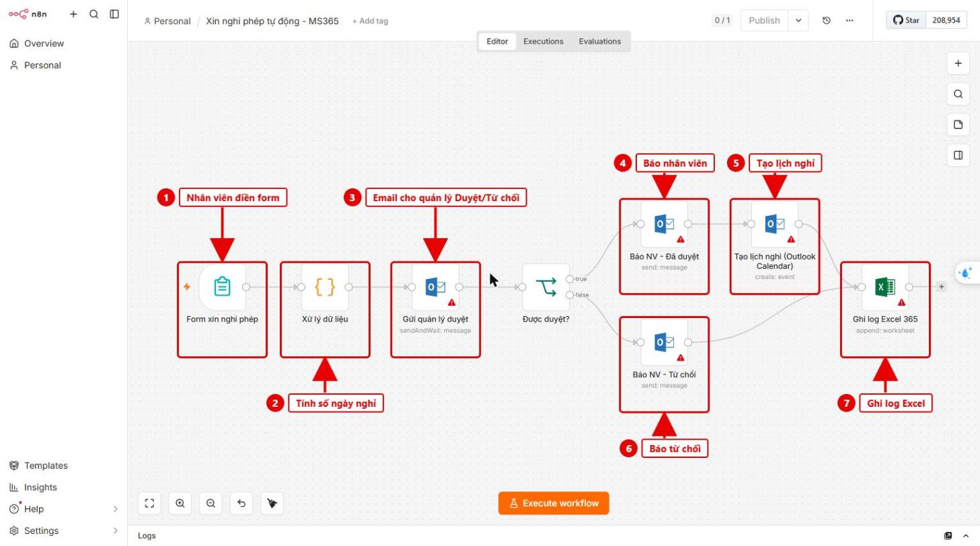The height and width of the screenshot is (546, 980).
Task: Click the Execute workflow button
Action: (554, 503)
